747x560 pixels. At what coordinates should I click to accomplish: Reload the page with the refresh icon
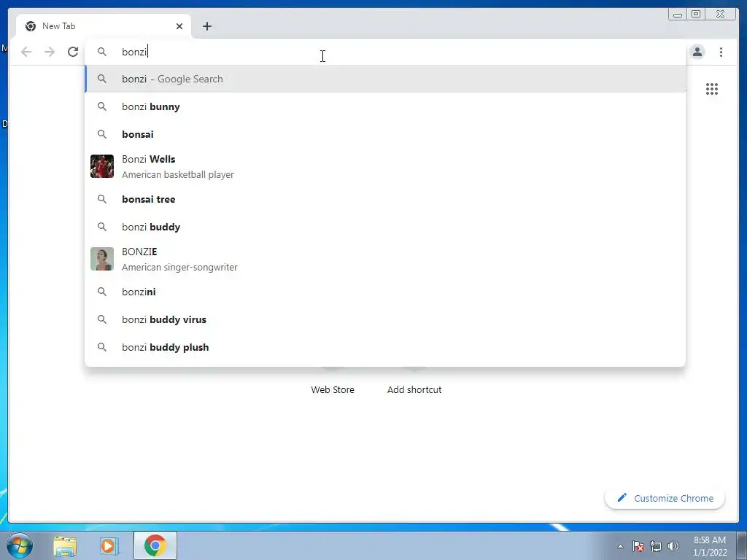(x=73, y=52)
